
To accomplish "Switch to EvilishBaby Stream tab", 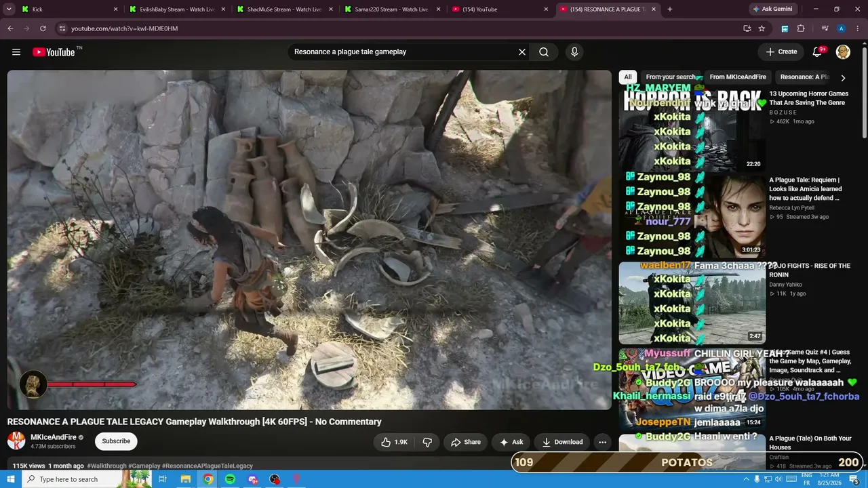I will coord(176,9).
